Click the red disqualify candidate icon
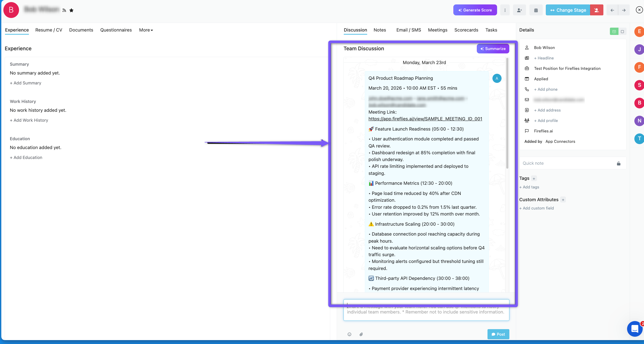 coord(596,10)
